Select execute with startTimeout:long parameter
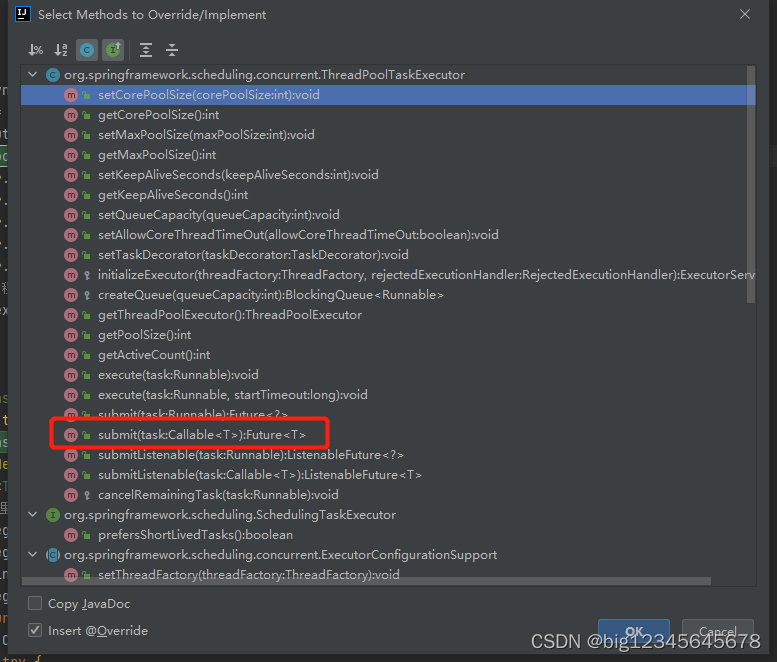This screenshot has height=662, width=777. 388,395
